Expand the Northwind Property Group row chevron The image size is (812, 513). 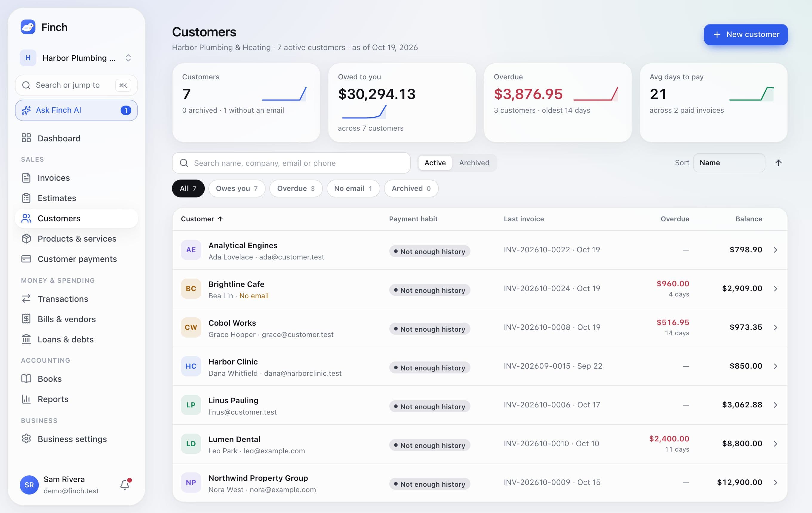775,482
